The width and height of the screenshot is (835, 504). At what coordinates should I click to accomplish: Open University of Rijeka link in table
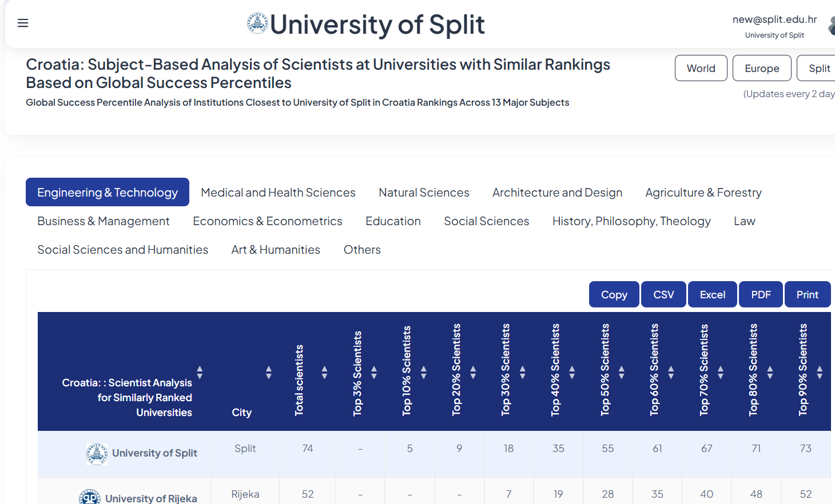151,498
